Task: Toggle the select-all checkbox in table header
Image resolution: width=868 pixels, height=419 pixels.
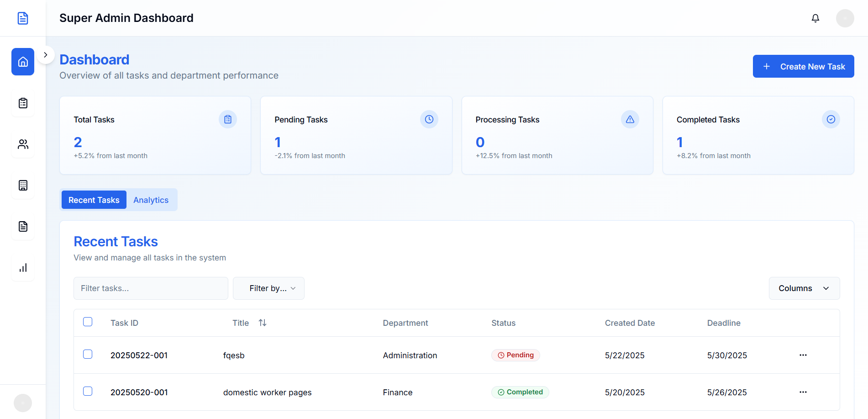Action: click(x=88, y=322)
